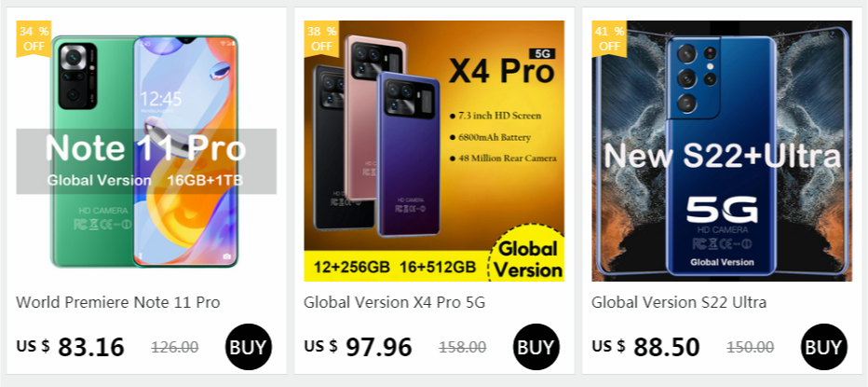Image resolution: width=868 pixels, height=387 pixels.
Task: Click the US $83.16 price
Action: pyautogui.click(x=71, y=347)
